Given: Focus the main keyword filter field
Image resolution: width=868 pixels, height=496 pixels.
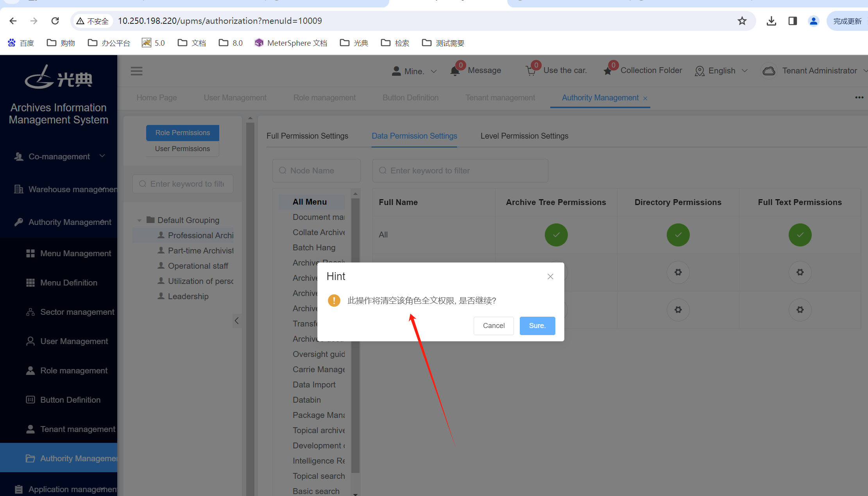Looking at the screenshot, I should click(x=460, y=171).
